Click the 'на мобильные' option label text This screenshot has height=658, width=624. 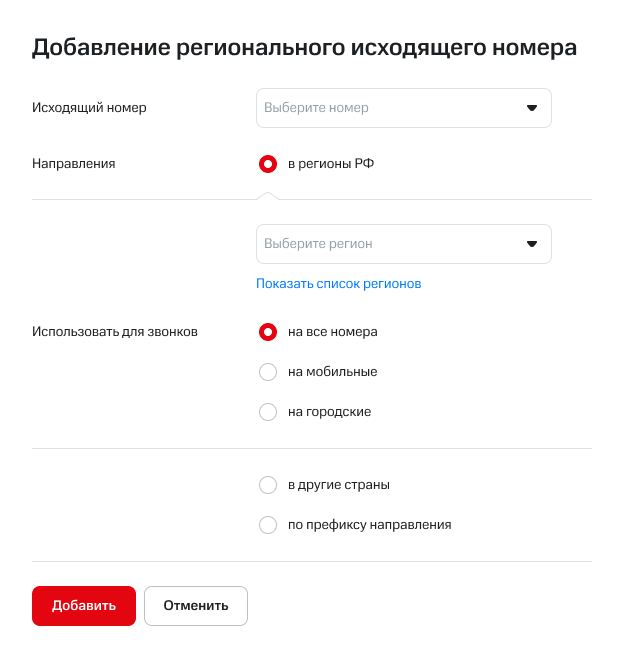tap(332, 372)
